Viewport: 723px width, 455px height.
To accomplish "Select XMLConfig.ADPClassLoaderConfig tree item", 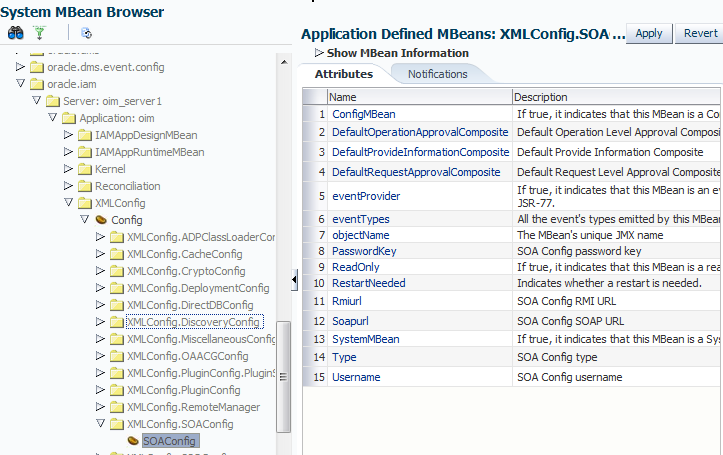I will point(201,237).
